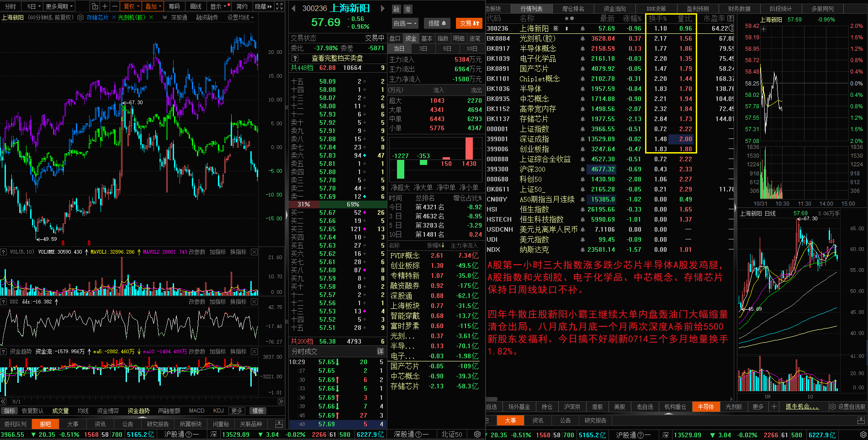Select the 3日 fund flow tab
Viewport: 868px width, 440px height.
[423, 48]
